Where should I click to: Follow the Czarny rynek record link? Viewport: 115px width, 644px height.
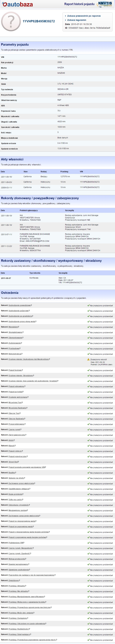14,430
